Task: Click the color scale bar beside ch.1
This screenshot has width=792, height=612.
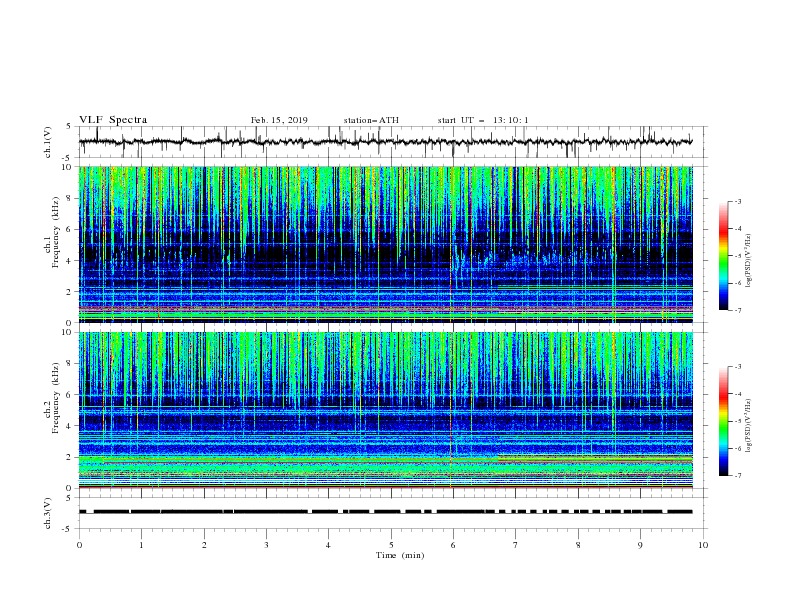Action: click(723, 256)
